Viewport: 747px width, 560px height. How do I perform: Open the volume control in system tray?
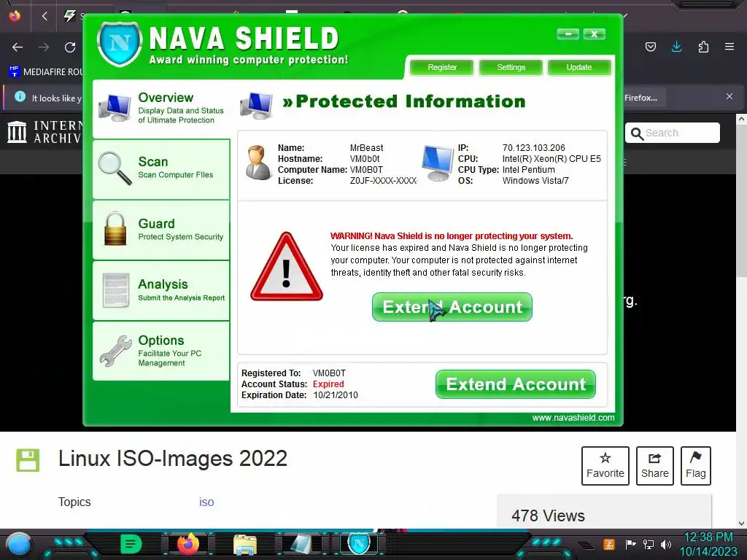pos(666,544)
